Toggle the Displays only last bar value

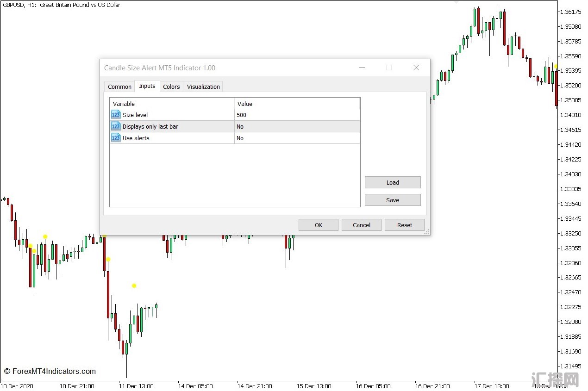(x=296, y=126)
